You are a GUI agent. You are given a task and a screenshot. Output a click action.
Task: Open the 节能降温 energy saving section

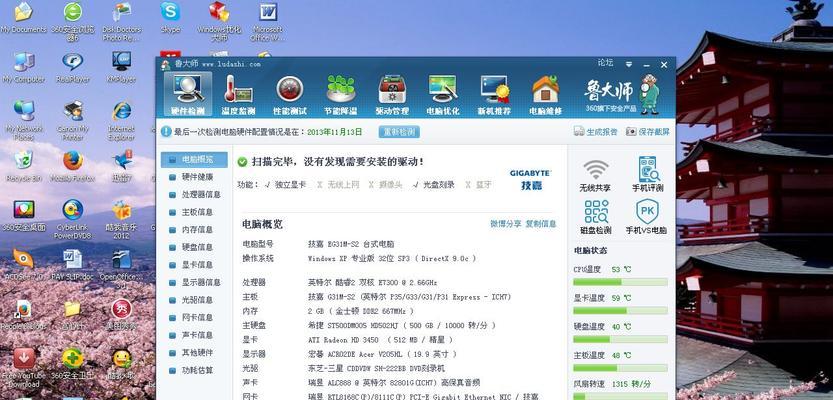(x=341, y=95)
